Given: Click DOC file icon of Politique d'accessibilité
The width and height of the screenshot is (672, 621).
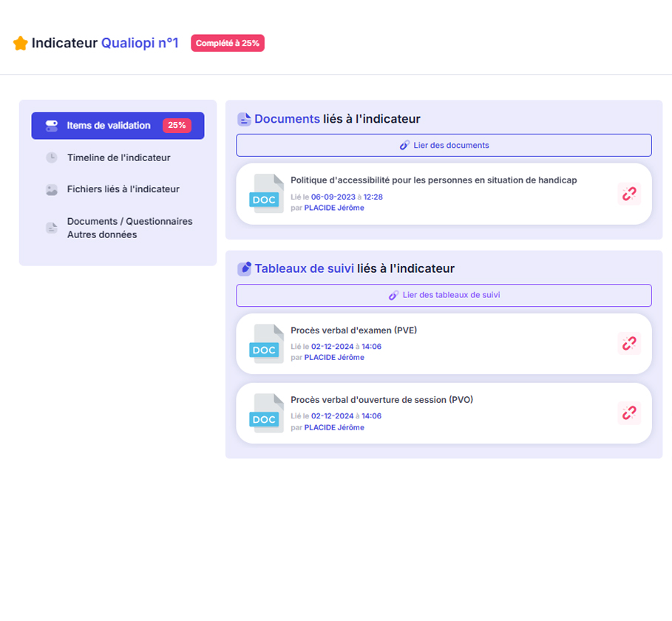Looking at the screenshot, I should click(266, 194).
